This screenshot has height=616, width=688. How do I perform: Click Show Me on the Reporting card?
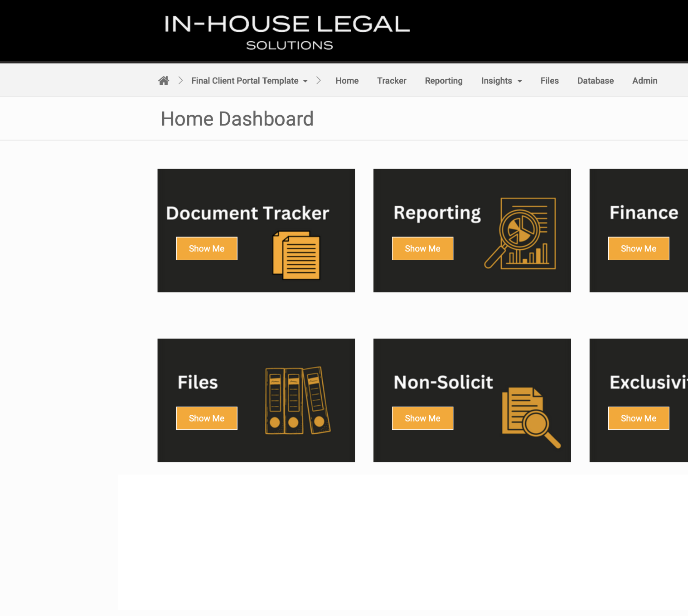click(x=422, y=248)
